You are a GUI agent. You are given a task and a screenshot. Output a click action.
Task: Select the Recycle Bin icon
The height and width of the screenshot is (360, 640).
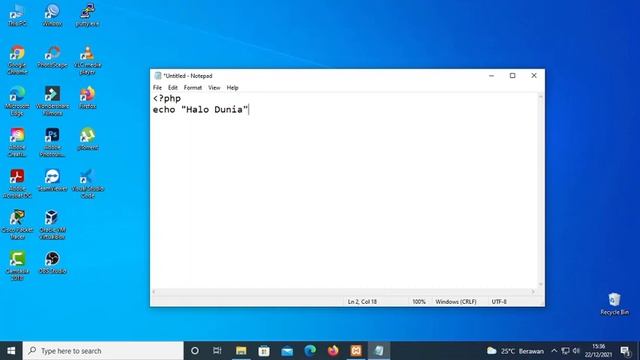click(614, 304)
